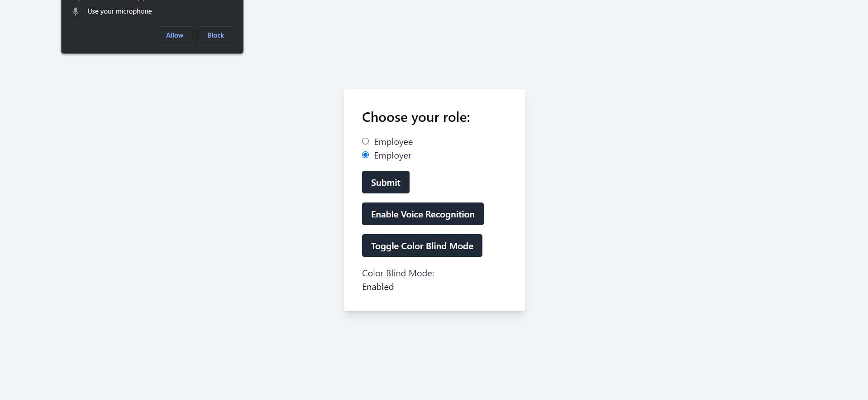Viewport: 868px width, 400px height.
Task: Toggle Color Blind Mode
Action: 422,246
